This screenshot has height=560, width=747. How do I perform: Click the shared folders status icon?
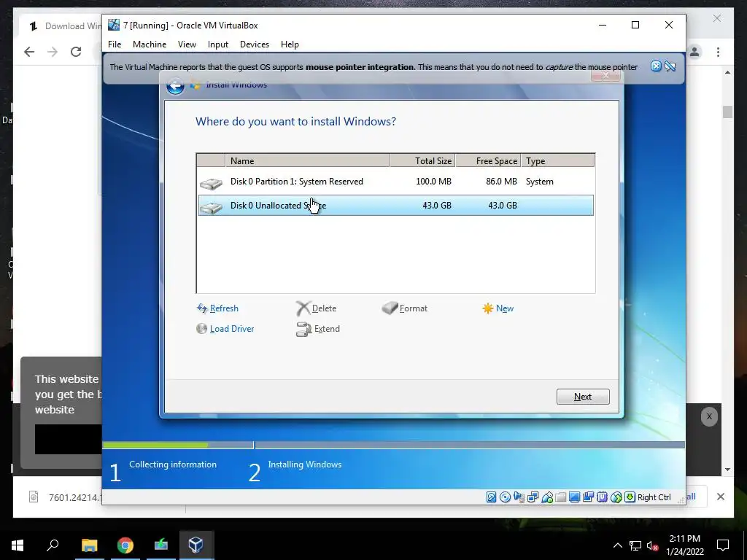[x=561, y=497]
